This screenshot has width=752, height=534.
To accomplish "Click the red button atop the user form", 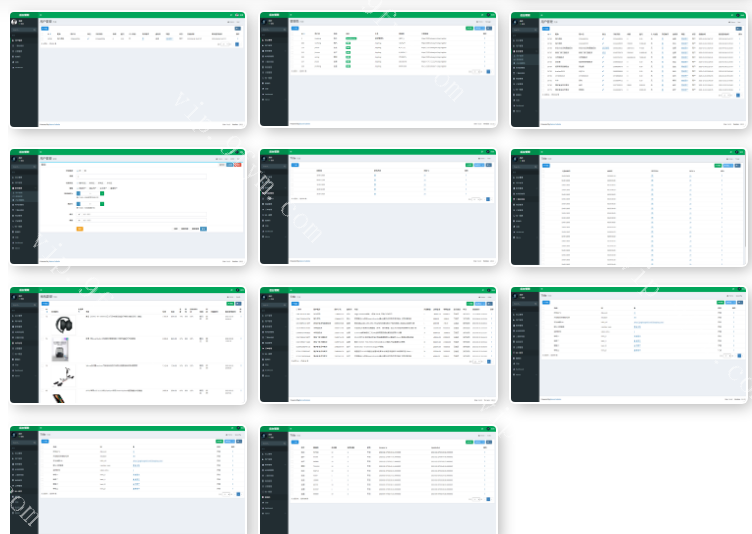I will pos(238,164).
